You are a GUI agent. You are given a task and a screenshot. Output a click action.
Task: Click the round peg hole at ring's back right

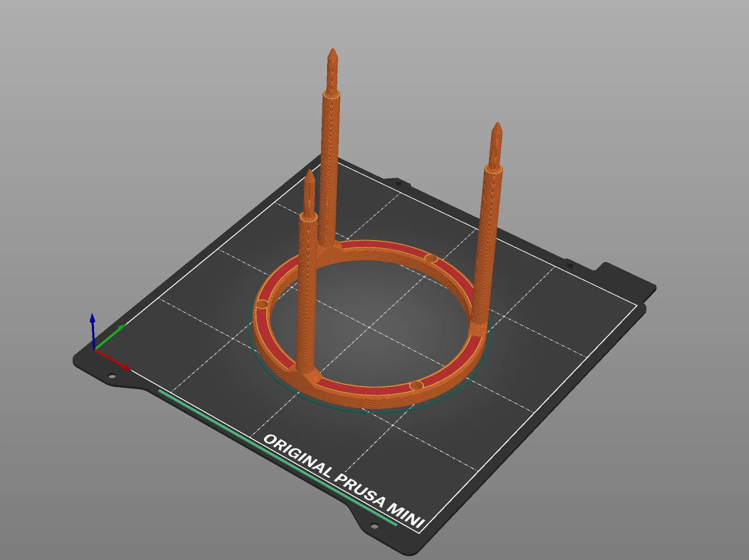click(431, 258)
